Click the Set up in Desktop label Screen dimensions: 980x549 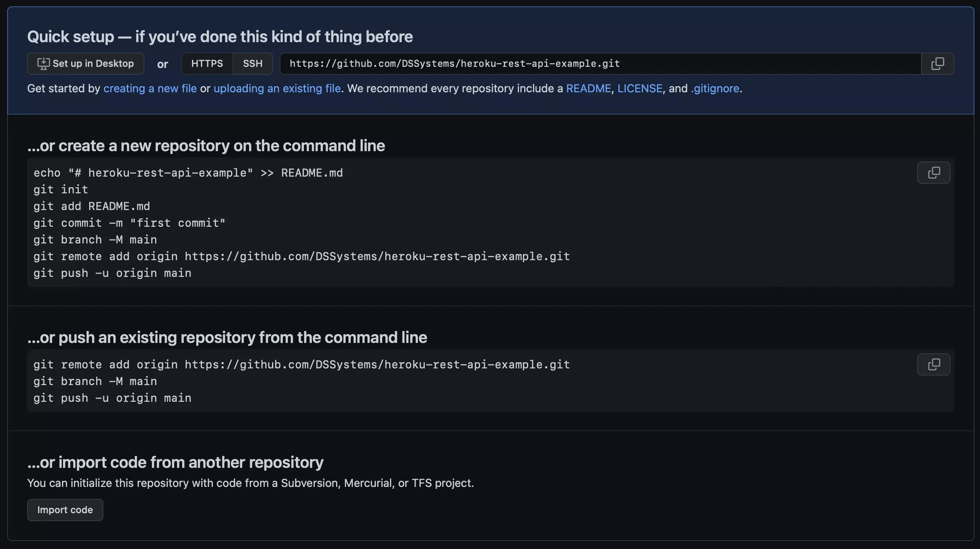pos(93,64)
